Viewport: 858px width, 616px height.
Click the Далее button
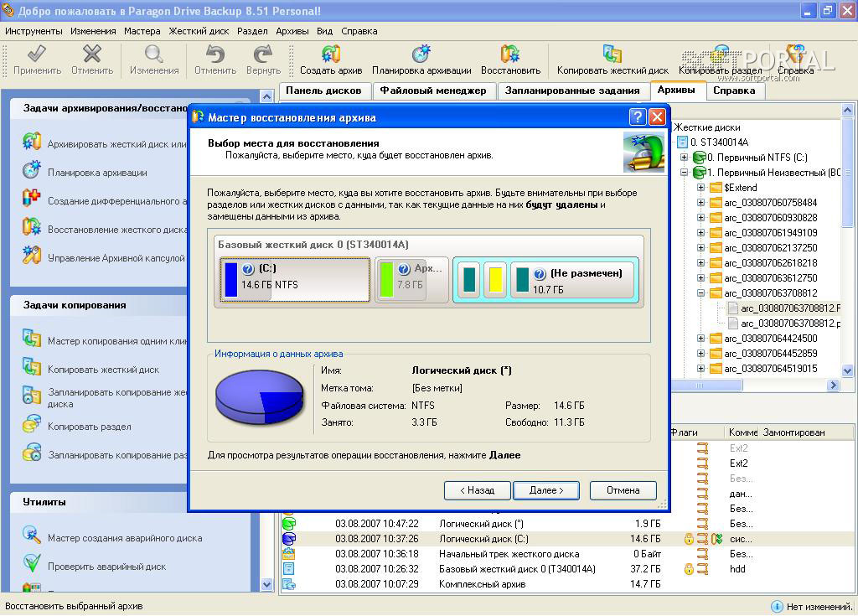pos(546,490)
